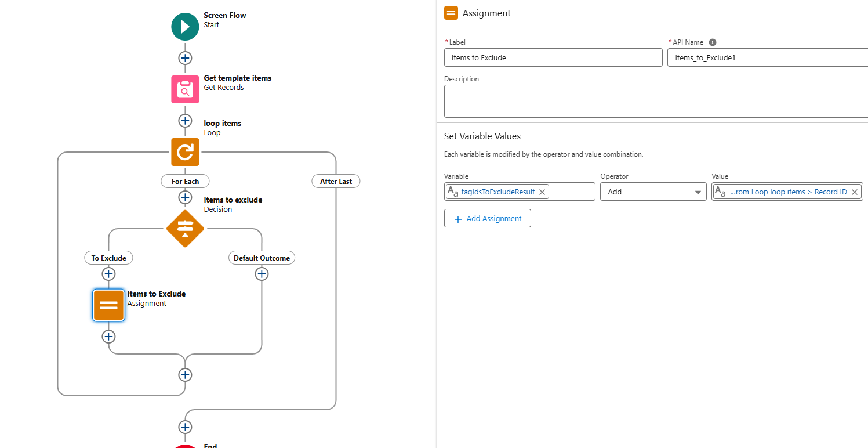The width and height of the screenshot is (868, 448).
Task: Click the orange Assignment panel header icon
Action: point(451,13)
